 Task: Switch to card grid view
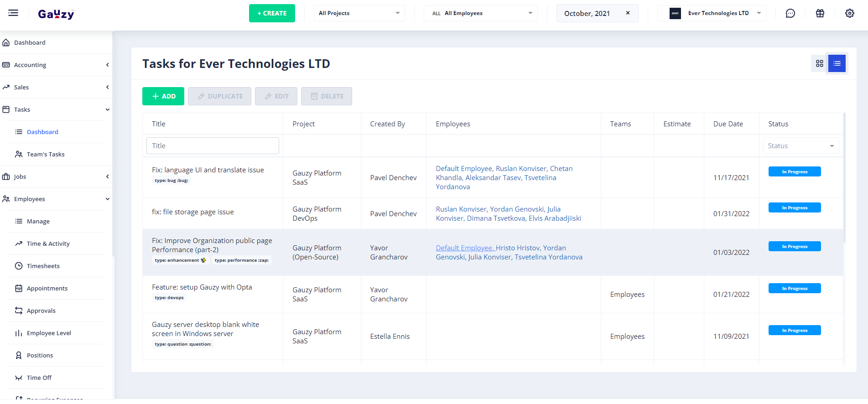pyautogui.click(x=820, y=63)
